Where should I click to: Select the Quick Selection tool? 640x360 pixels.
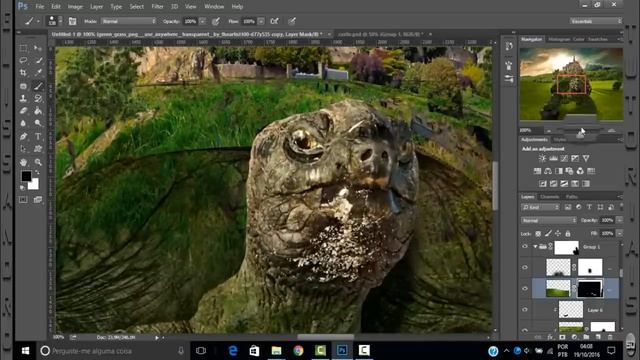[x=38, y=60]
